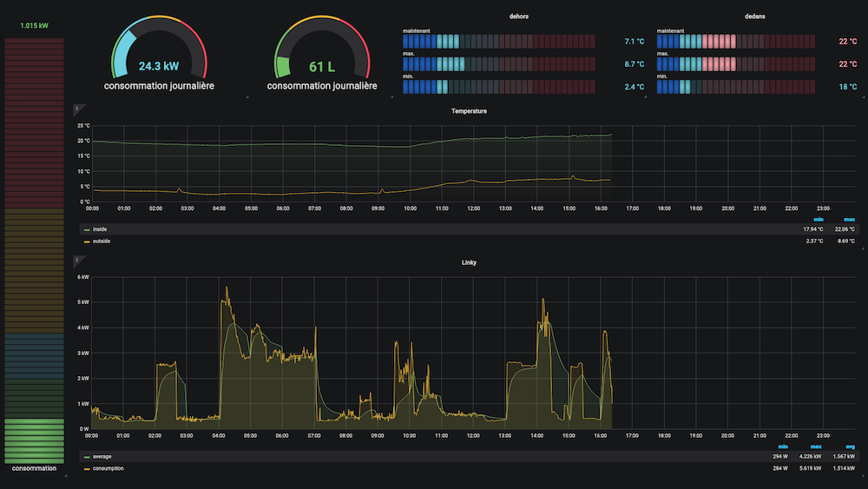Screen dimensions: 868x489
Task: Click the dedans maintenant bar gauge
Action: pos(736,42)
